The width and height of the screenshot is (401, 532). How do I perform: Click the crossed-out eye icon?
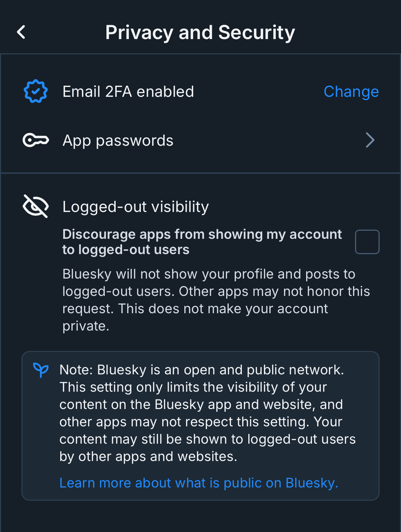pos(36,206)
